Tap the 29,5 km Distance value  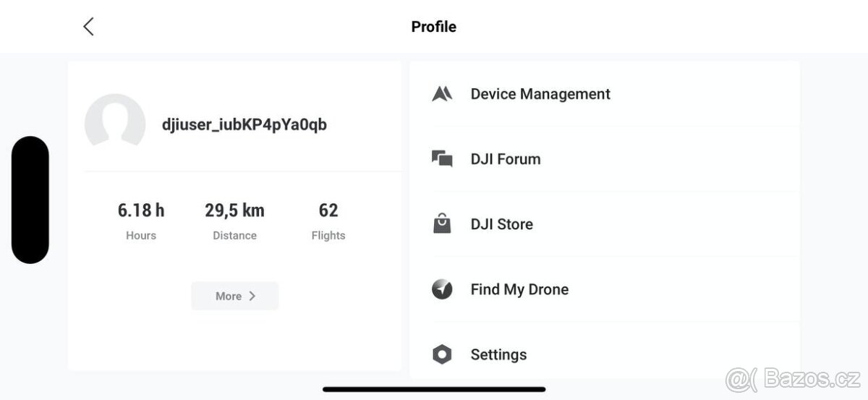pyautogui.click(x=234, y=210)
